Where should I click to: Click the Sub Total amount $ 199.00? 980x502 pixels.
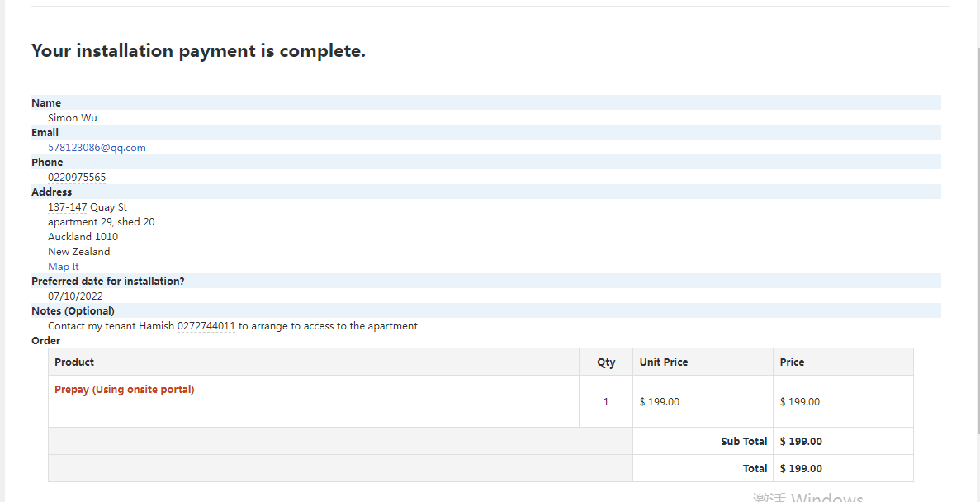click(801, 442)
